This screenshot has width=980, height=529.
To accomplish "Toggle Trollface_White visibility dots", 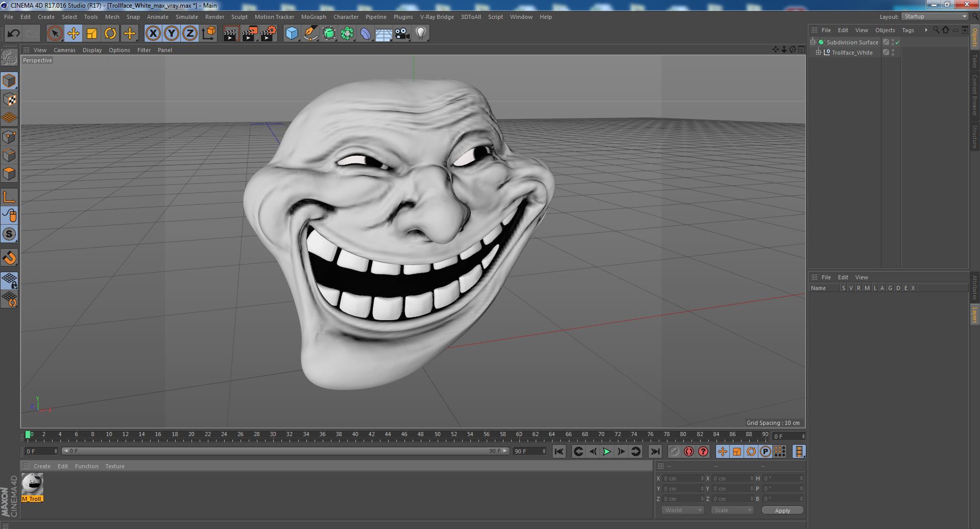I will tap(893, 53).
